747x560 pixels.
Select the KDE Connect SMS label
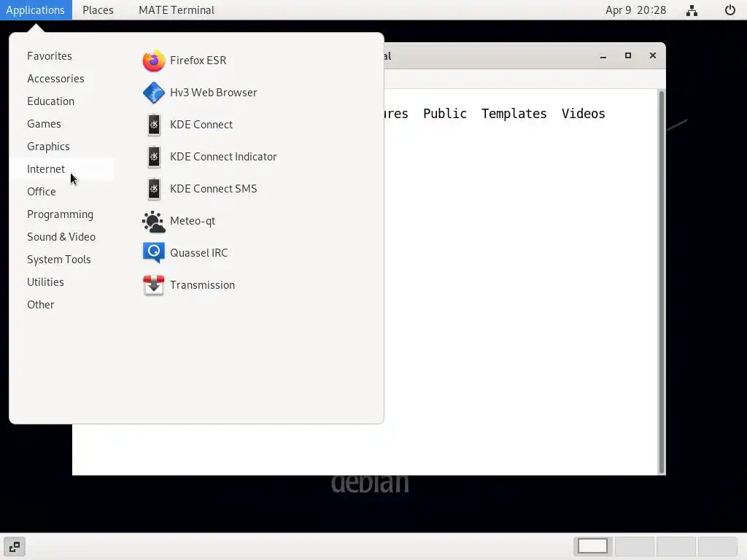(x=214, y=189)
